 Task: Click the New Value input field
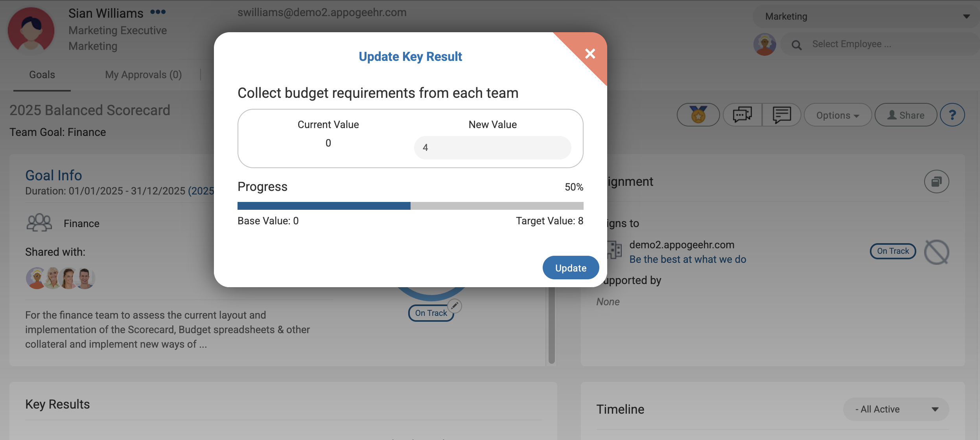coord(492,148)
